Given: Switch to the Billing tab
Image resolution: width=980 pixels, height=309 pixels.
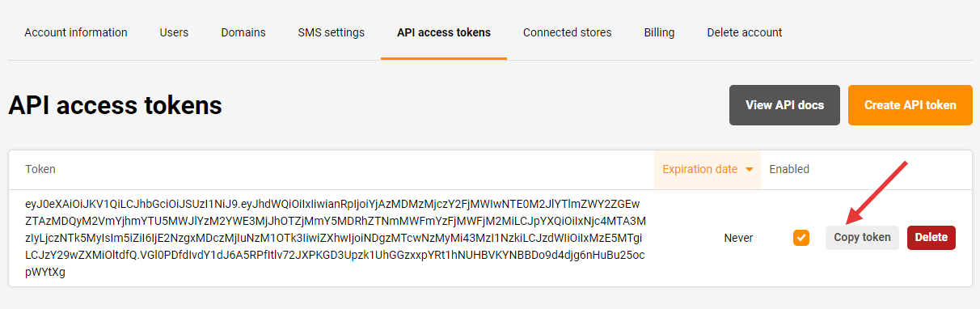Looking at the screenshot, I should click(x=660, y=32).
